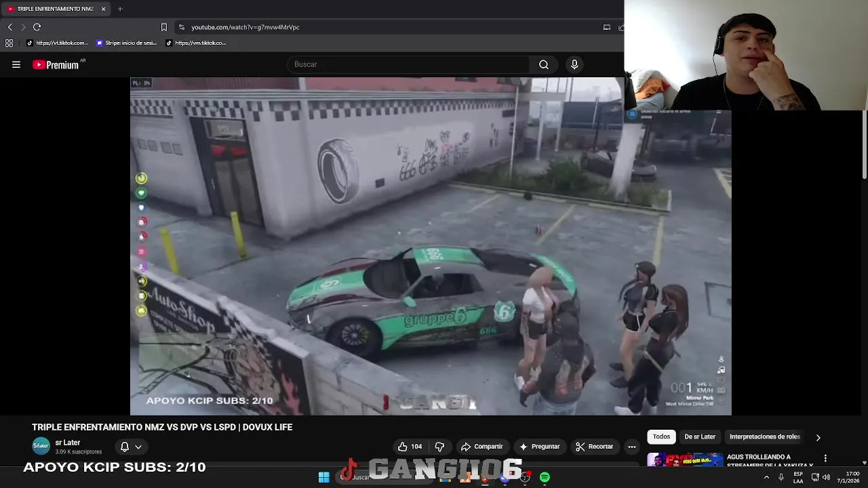Open Windows Start menu
868x488 pixels.
[x=323, y=477]
